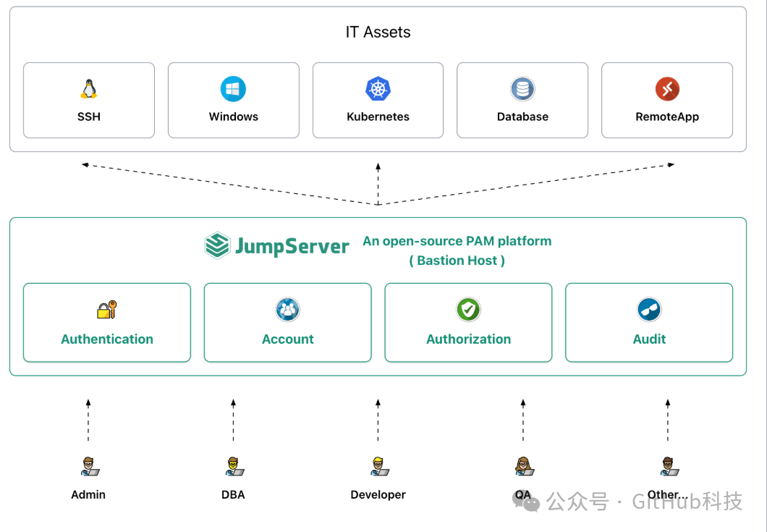Click the "Account" label

pyautogui.click(x=288, y=339)
